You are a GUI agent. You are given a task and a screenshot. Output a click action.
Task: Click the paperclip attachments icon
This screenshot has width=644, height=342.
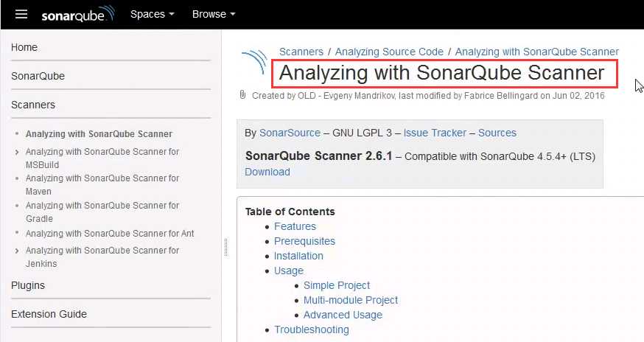[x=242, y=95]
